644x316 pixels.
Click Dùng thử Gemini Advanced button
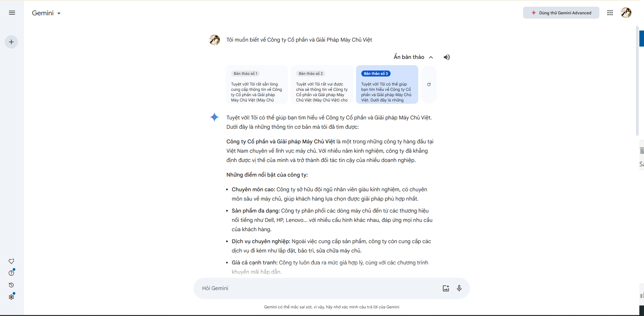(561, 13)
